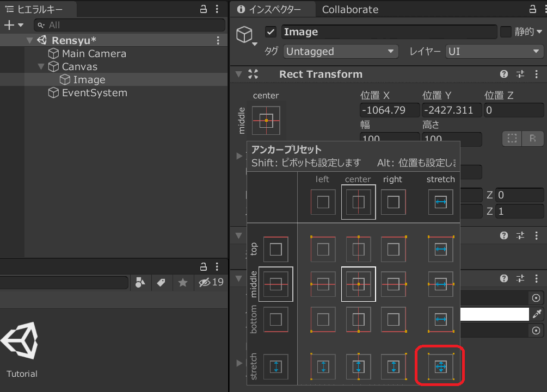
Task: Open the Untagged tag dropdown
Action: pos(341,52)
